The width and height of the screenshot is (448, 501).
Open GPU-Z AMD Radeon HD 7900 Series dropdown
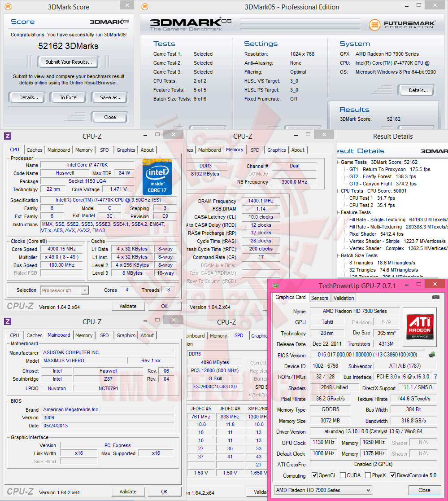pyautogui.click(x=323, y=490)
